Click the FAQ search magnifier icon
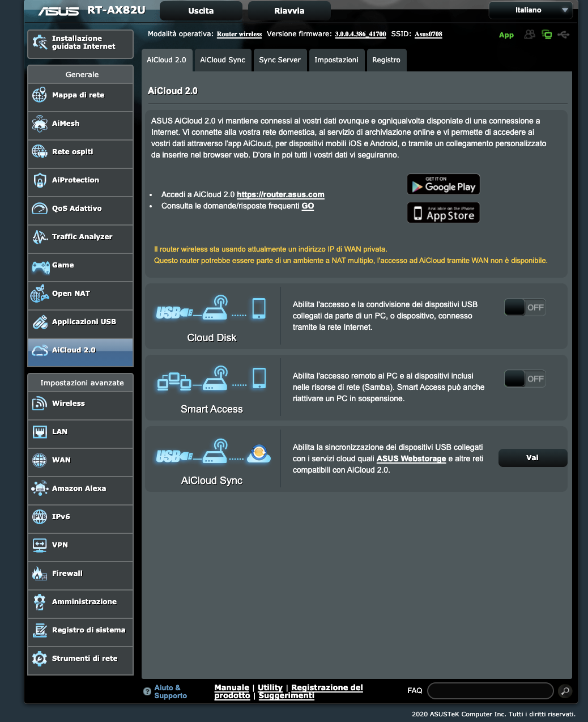588x722 pixels. pos(565,691)
